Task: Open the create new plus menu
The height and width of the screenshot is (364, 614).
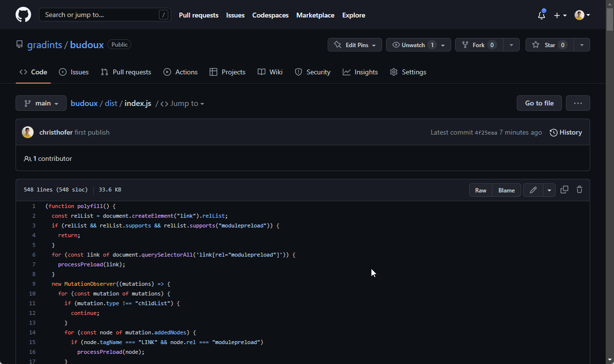Action: click(560, 15)
